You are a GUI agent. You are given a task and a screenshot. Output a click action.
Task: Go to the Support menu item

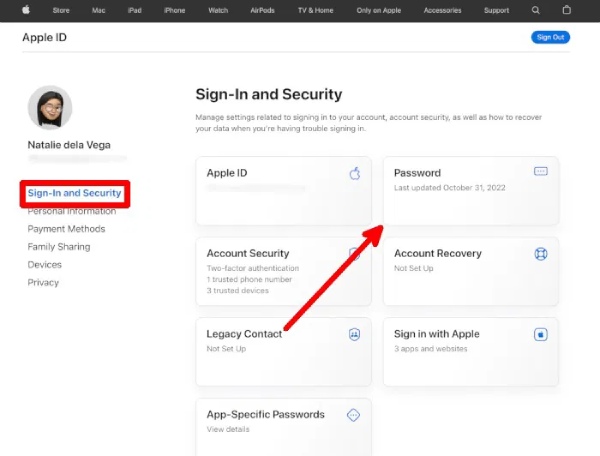click(x=496, y=10)
